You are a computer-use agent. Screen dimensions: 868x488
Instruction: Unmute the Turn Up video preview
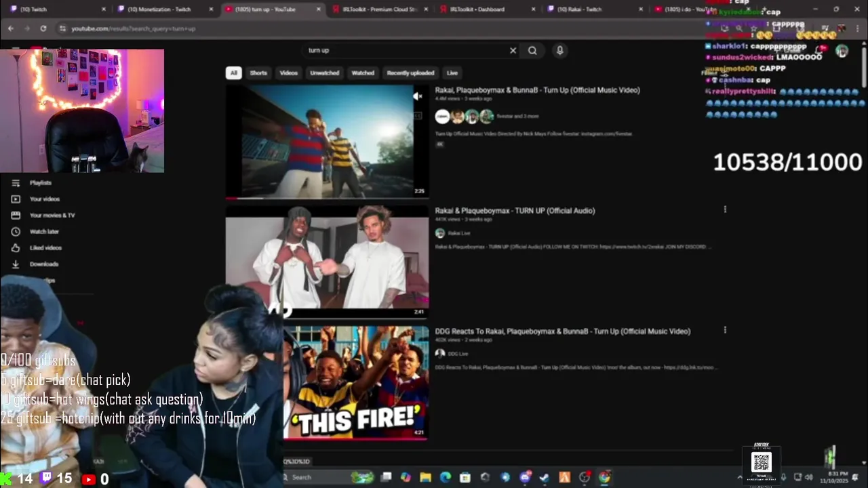click(417, 96)
